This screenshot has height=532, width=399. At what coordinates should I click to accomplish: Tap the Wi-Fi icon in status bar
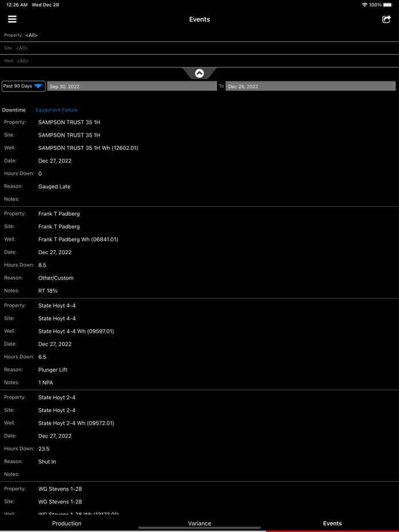pos(365,5)
